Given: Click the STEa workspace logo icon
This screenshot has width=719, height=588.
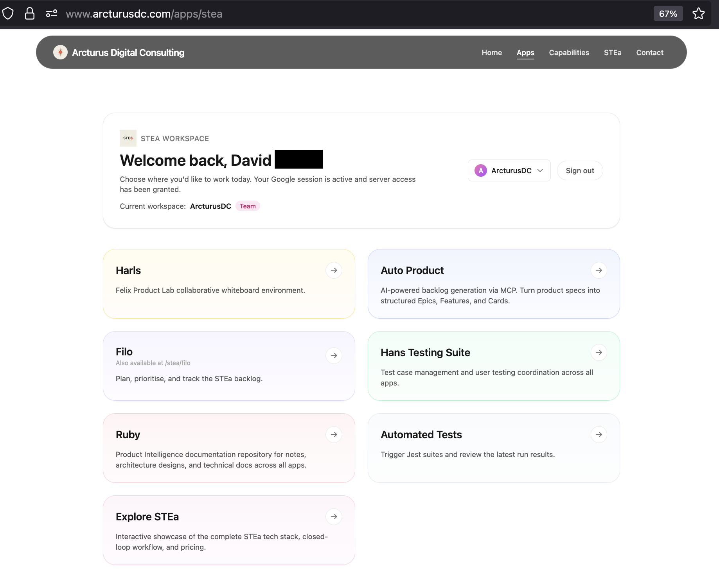Looking at the screenshot, I should (128, 138).
